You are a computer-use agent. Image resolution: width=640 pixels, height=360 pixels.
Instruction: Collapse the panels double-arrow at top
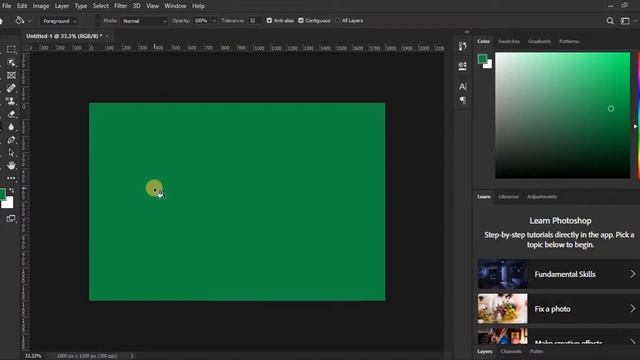(467, 32)
